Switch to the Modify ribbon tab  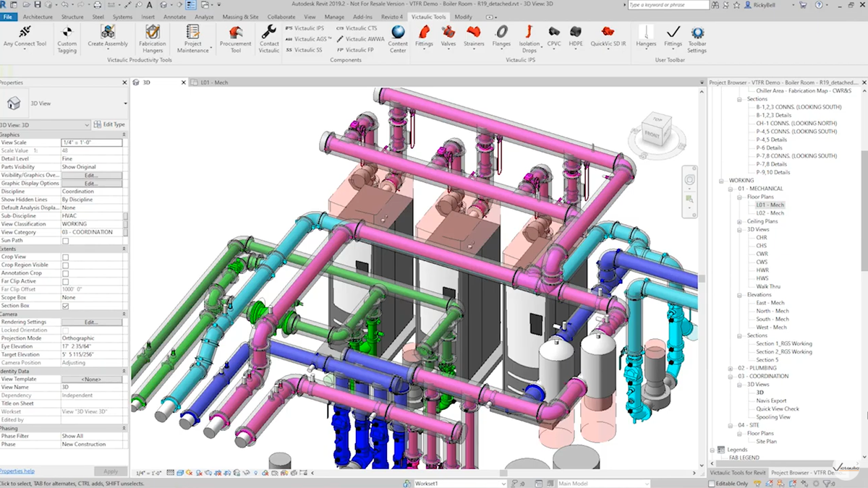[463, 16]
